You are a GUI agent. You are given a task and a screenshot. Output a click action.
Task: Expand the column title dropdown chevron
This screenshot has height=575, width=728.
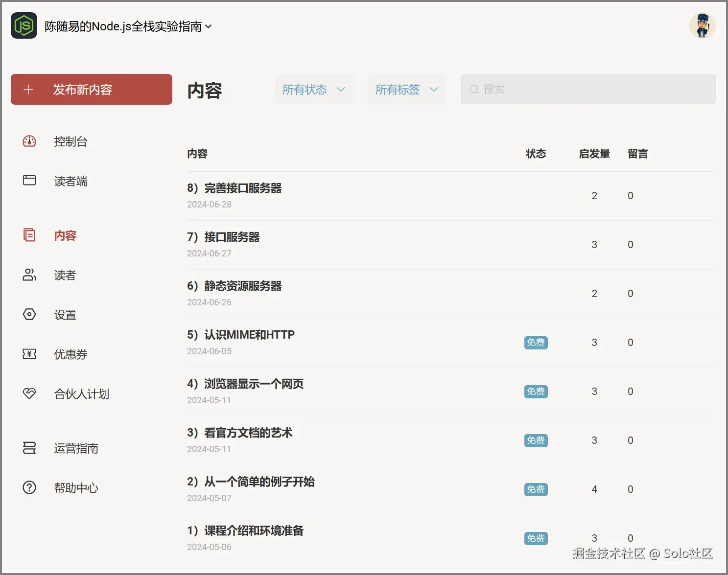(209, 26)
